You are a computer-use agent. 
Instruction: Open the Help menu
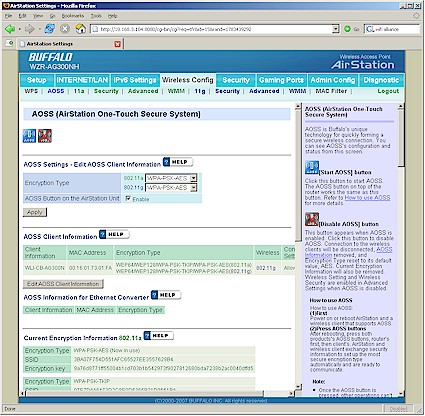tap(112, 16)
